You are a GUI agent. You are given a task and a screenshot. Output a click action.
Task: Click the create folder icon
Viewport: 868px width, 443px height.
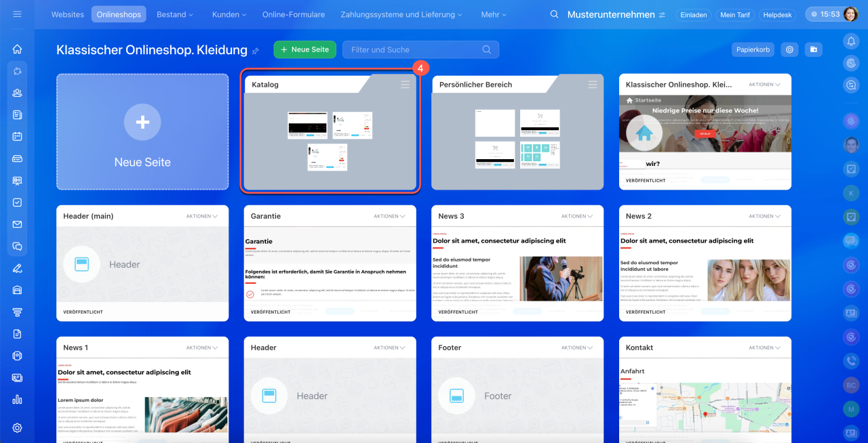[x=813, y=49]
